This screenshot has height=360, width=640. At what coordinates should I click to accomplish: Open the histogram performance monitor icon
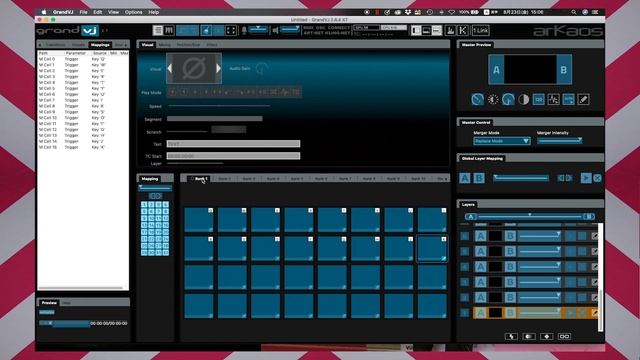[x=451, y=30]
